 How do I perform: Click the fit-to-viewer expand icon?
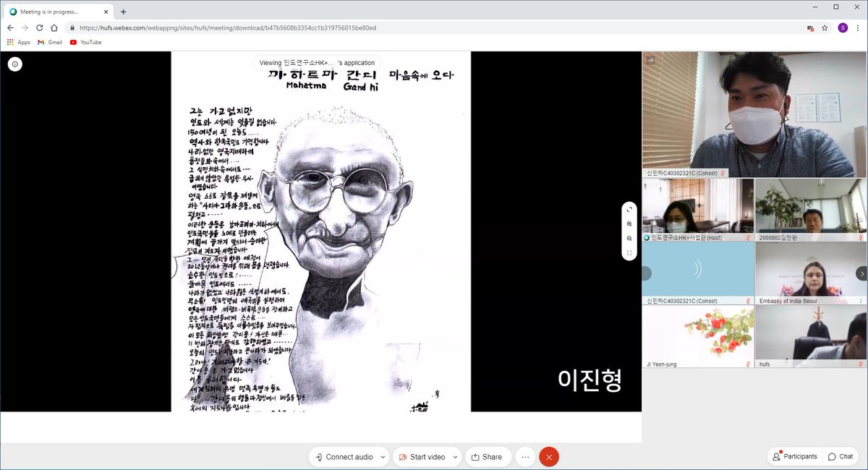click(629, 210)
